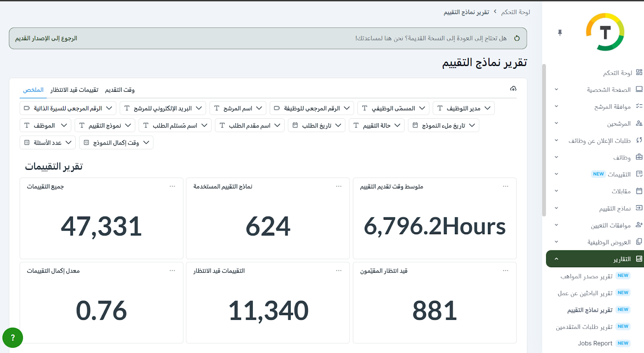Switch to the وقت التقديم tab
Image resolution: width=644 pixels, height=353 pixels.
120,90
